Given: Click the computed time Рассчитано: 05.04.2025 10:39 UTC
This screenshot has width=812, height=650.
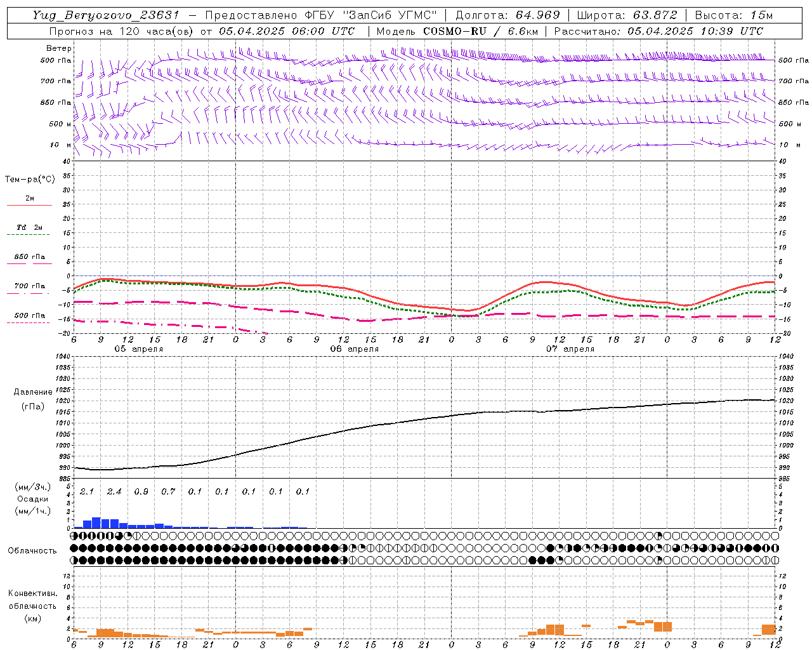Looking at the screenshot, I should (658, 31).
